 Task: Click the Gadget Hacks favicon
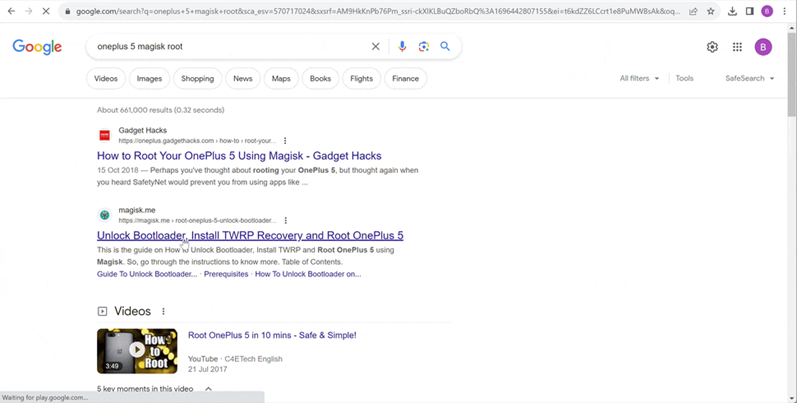click(x=105, y=135)
